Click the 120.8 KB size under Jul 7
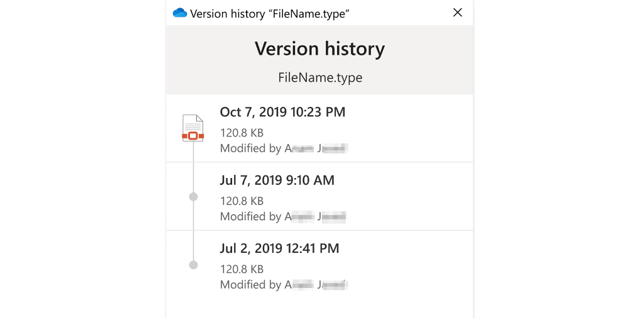The height and width of the screenshot is (322, 644). tap(241, 201)
